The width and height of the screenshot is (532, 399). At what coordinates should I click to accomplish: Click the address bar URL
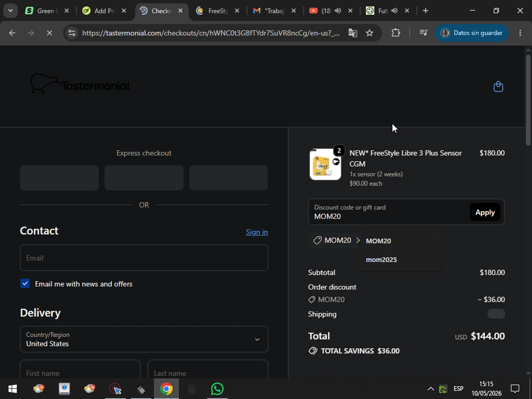(211, 33)
